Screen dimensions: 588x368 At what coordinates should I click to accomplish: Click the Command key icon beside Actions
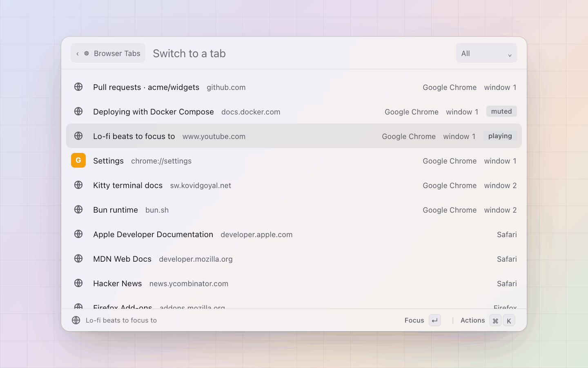click(495, 321)
